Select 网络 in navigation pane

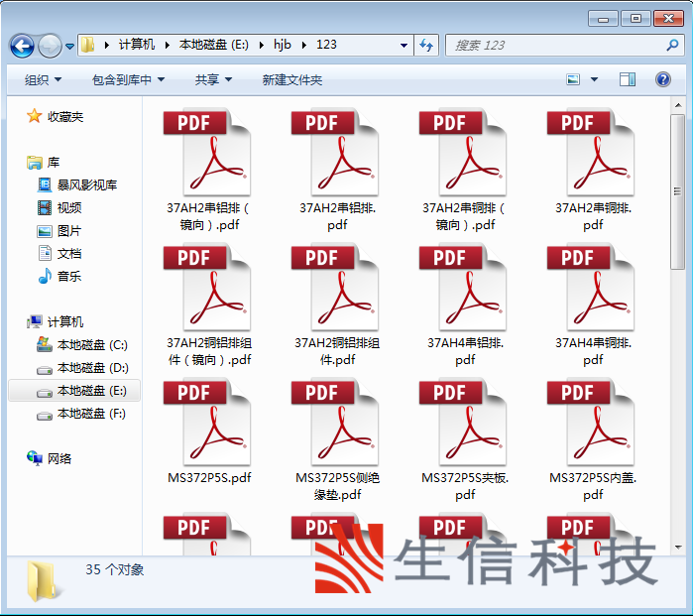tap(50, 458)
